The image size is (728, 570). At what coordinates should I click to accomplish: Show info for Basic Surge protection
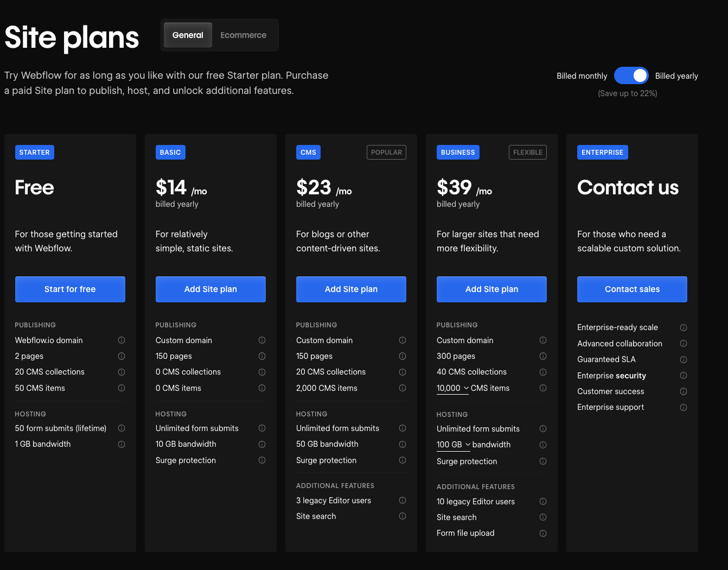[262, 460]
